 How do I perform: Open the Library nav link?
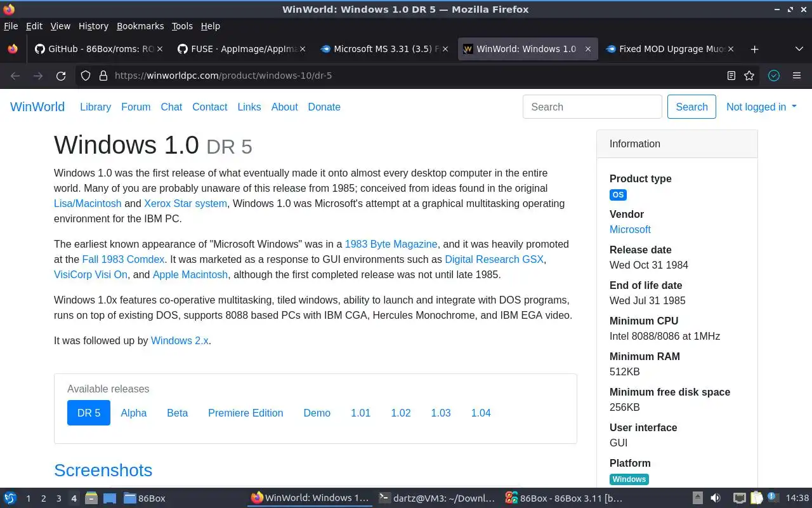click(x=95, y=107)
